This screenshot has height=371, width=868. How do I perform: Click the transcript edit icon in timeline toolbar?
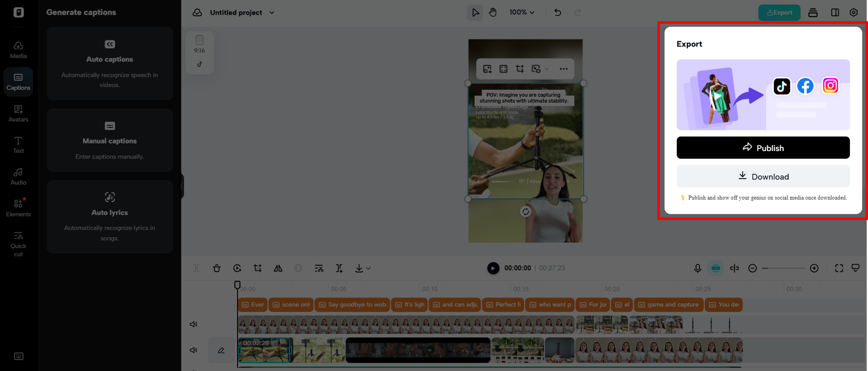(319, 268)
